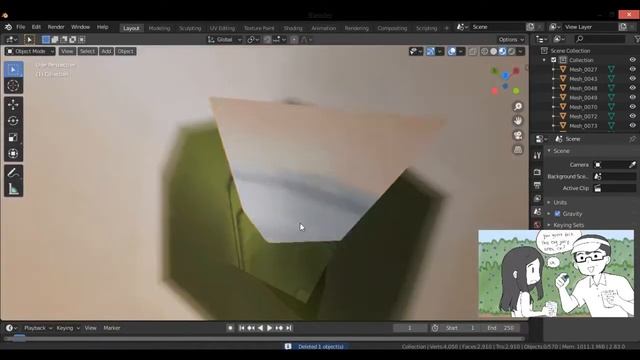Open the Edit menu
This screenshot has height=360, width=640.
pyautogui.click(x=36, y=27)
